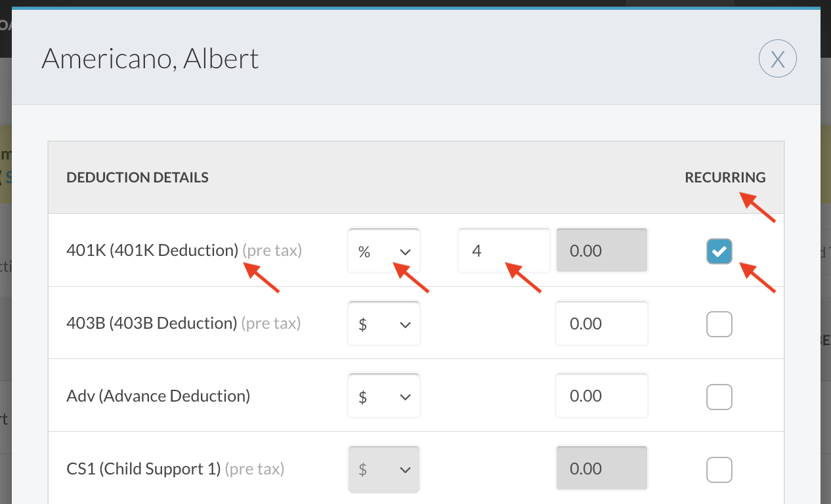The height and width of the screenshot is (504, 831).
Task: Click the Adv (Advance Deduction) label
Action: (158, 396)
